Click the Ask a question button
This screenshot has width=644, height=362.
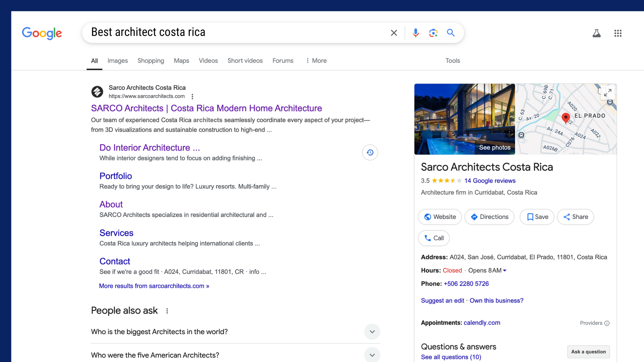(589, 352)
